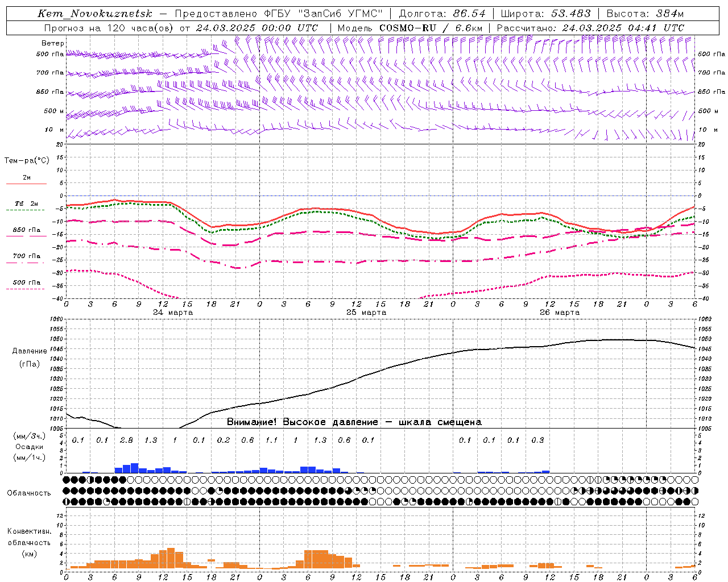Click the Прогноз на 120 часа(ов) header text

(x=110, y=28)
